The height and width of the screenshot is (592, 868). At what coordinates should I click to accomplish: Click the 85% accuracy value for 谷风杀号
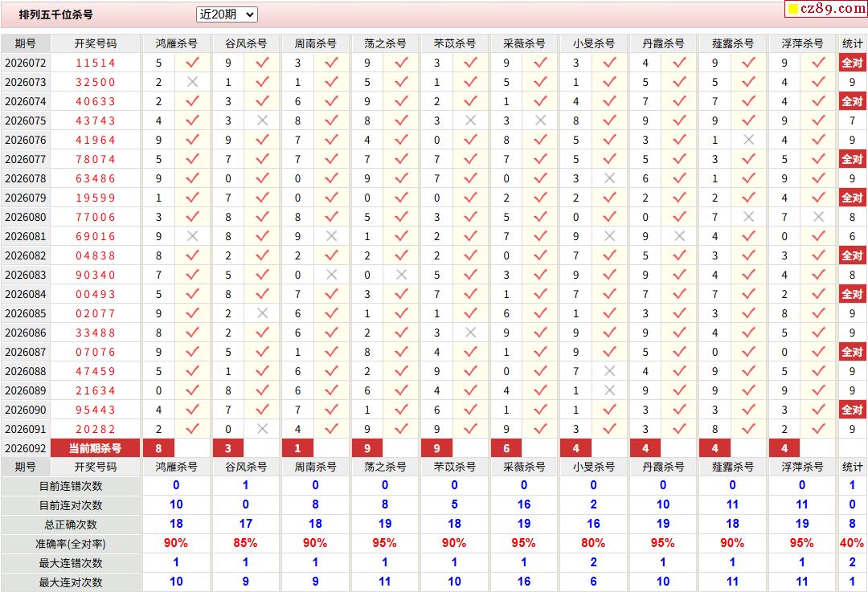tap(245, 543)
